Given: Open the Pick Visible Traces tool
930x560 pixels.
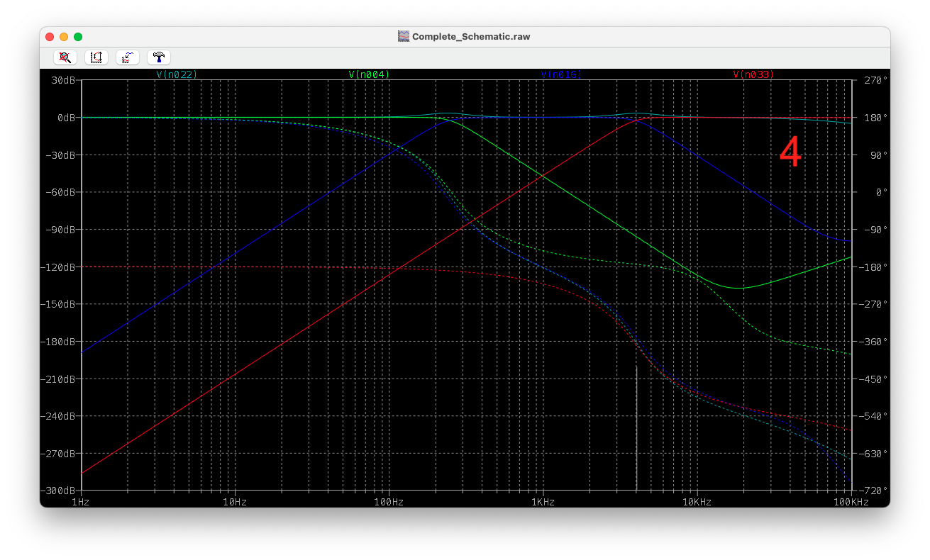Looking at the screenshot, I should point(127,57).
